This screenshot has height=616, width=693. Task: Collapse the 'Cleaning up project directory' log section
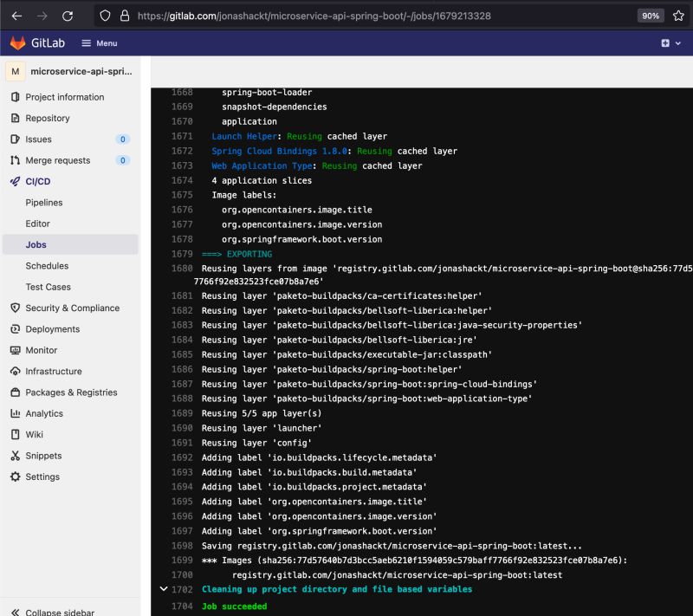[164, 588]
